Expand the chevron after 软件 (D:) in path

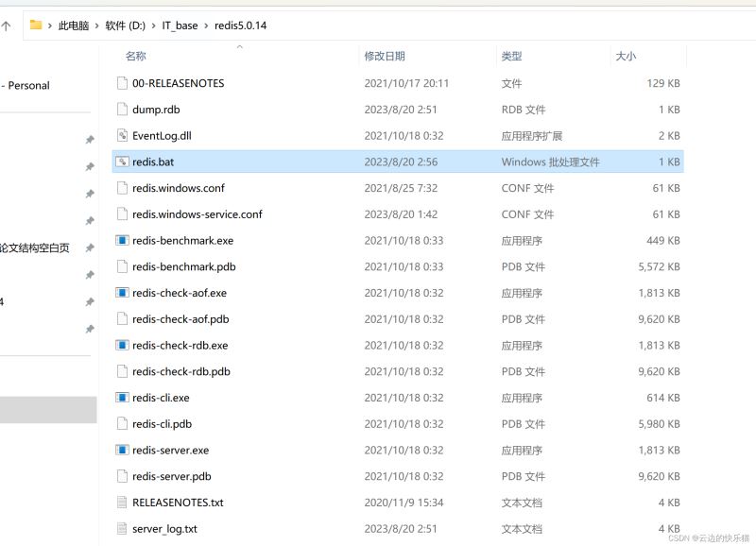[x=154, y=26]
